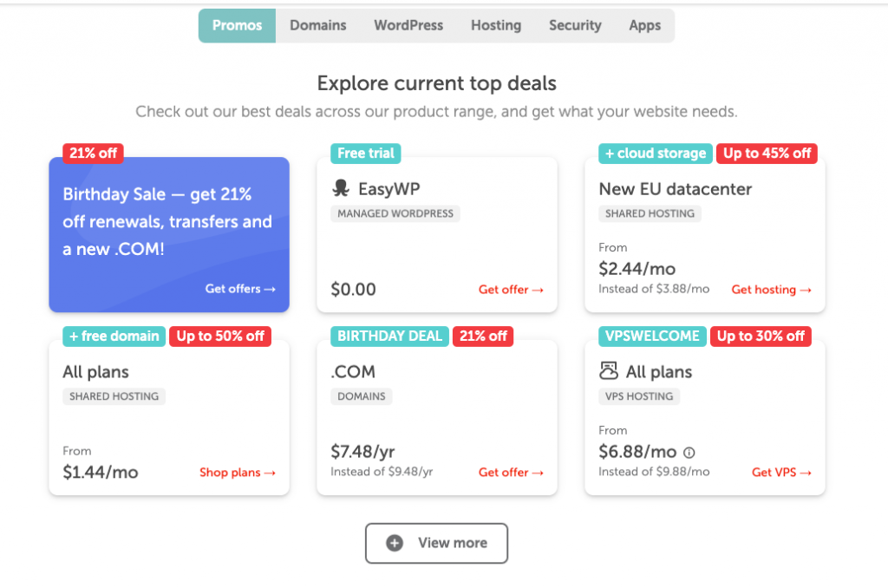Click the New EU datacenter title
888x588 pixels.
click(675, 189)
